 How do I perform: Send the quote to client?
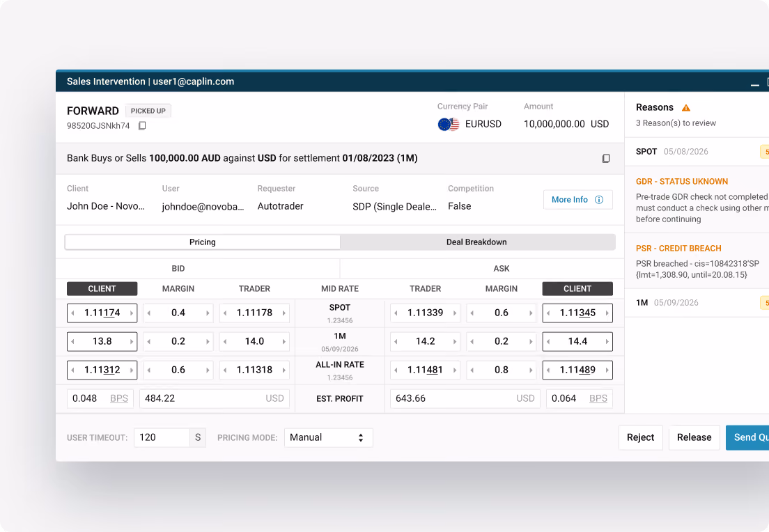pos(747,437)
